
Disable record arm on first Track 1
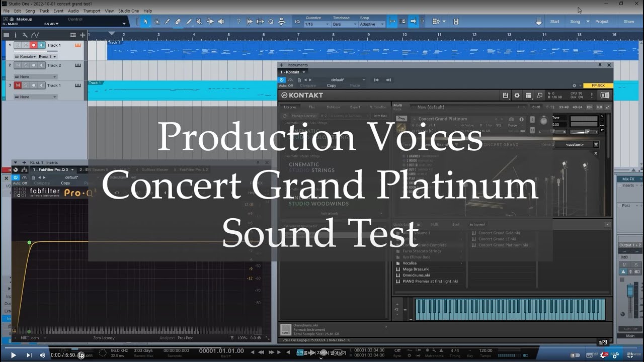34,45
